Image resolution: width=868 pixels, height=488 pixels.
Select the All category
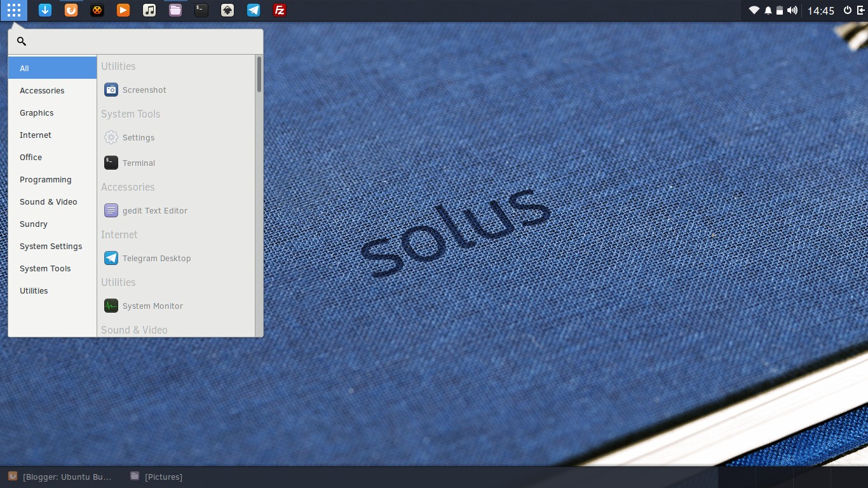coord(52,68)
